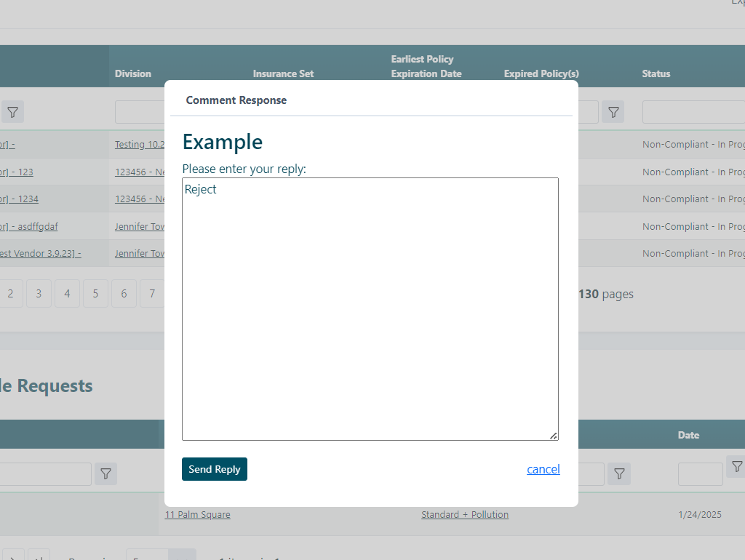The image size is (745, 560).
Task: Sort by the Division column header
Action: pos(133,73)
